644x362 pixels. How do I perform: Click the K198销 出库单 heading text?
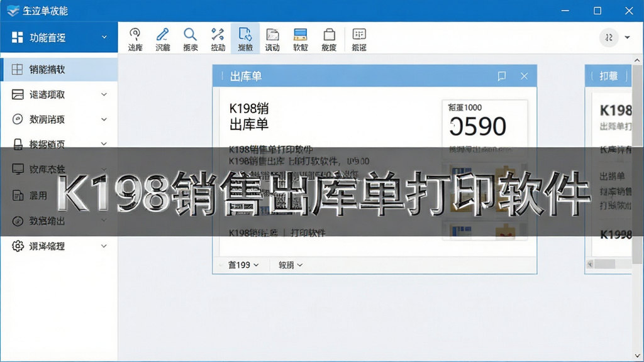click(249, 116)
